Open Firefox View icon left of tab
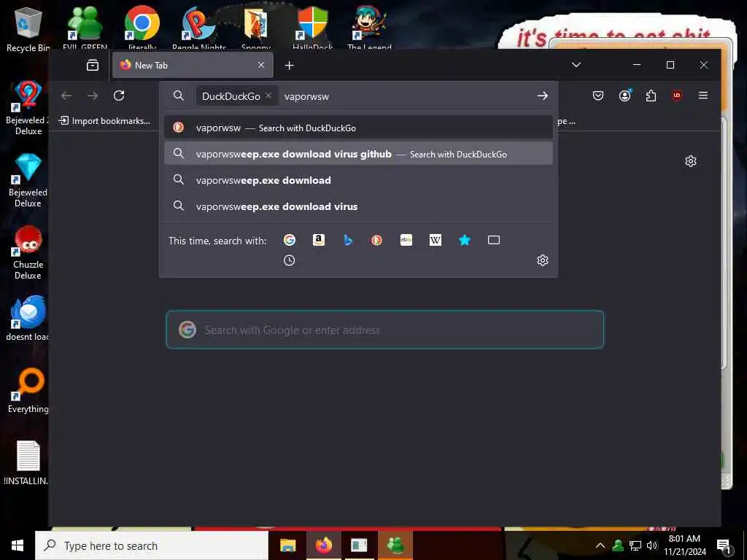Viewport: 747px width, 560px height. pyautogui.click(x=93, y=65)
